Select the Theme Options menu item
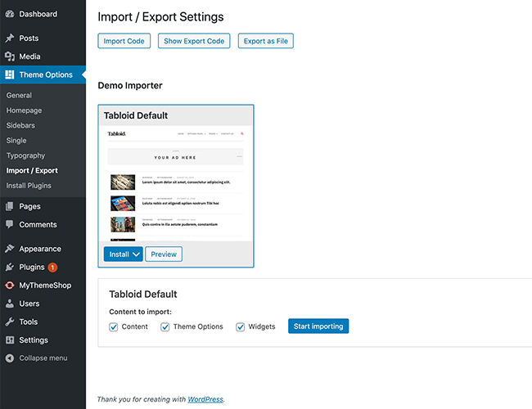Viewport: 532px width, 409px height. [43, 74]
